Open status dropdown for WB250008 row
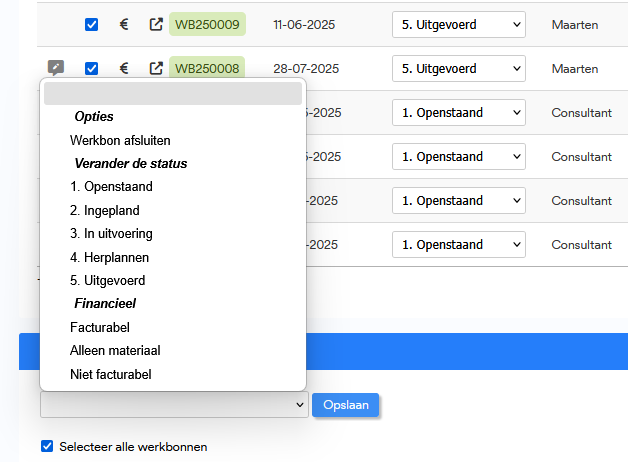The image size is (628, 462). (458, 69)
